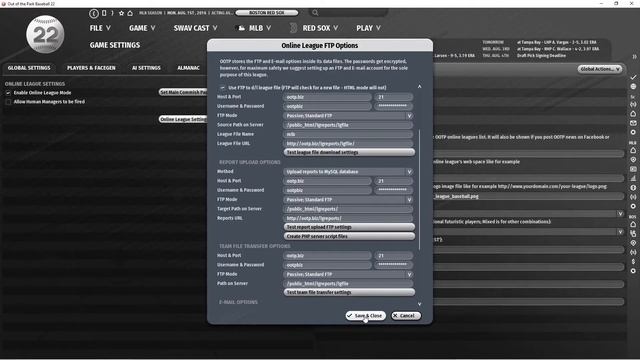Click the globe icon in right sidebar
The image size is (640, 360).
(633, 87)
